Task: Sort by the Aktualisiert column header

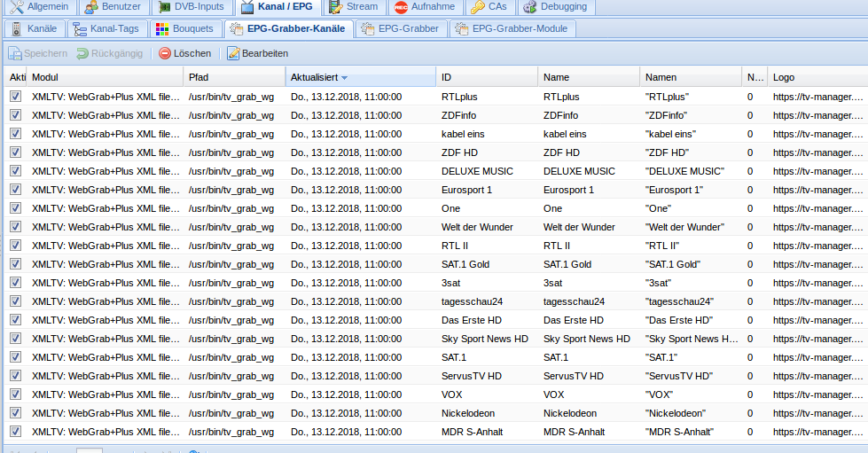Action: tap(361, 77)
